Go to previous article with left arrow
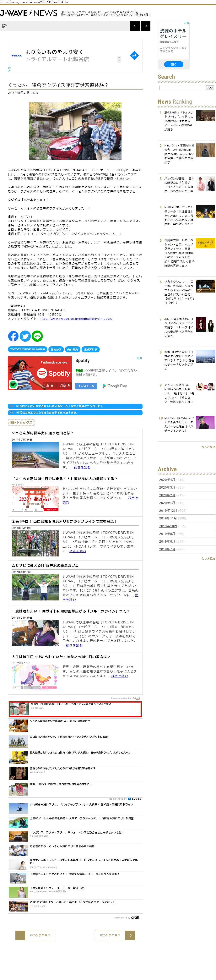Screen dimensions: 216x980 [x=135, y=26]
